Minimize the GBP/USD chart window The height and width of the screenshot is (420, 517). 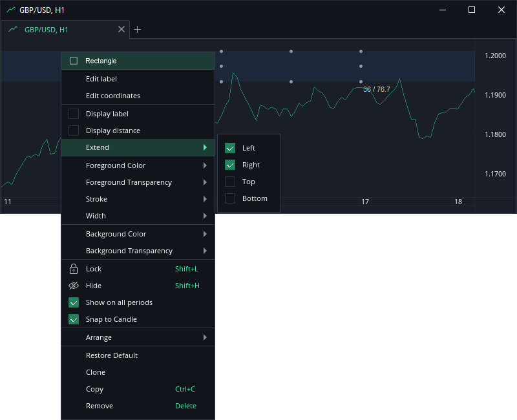click(443, 10)
